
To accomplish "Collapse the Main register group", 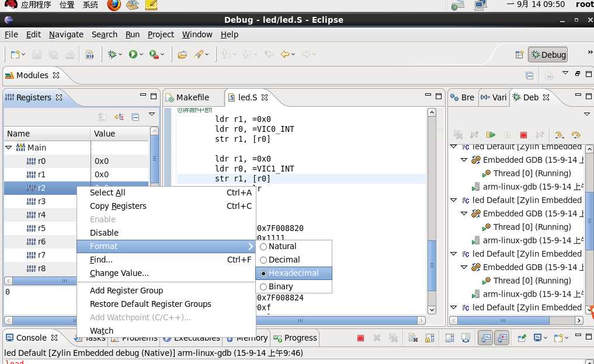I will click(9, 148).
